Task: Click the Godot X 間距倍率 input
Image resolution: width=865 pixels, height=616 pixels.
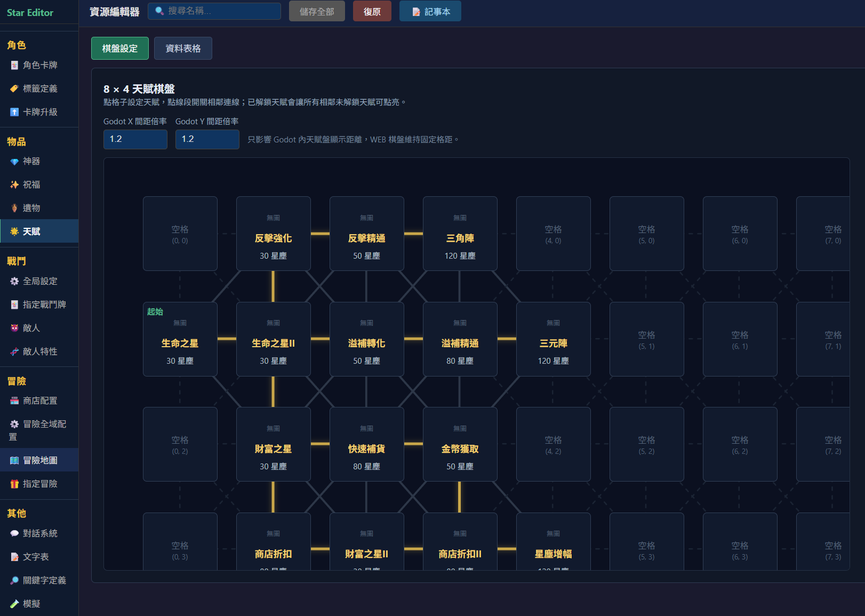Action: pos(135,139)
